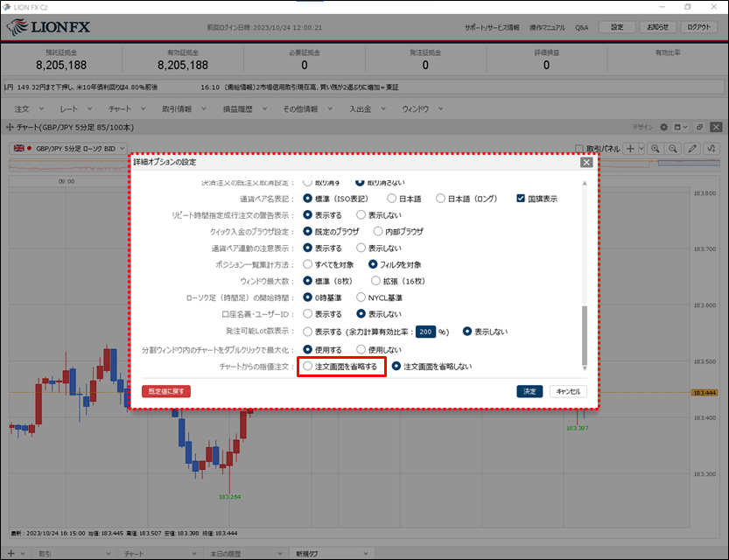Select 内部ブラウザ radio option
729x560 pixels.
[377, 231]
